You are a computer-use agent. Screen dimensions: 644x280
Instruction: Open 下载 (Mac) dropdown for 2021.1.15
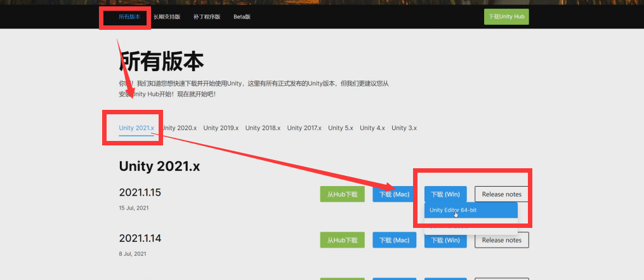pyautogui.click(x=394, y=194)
